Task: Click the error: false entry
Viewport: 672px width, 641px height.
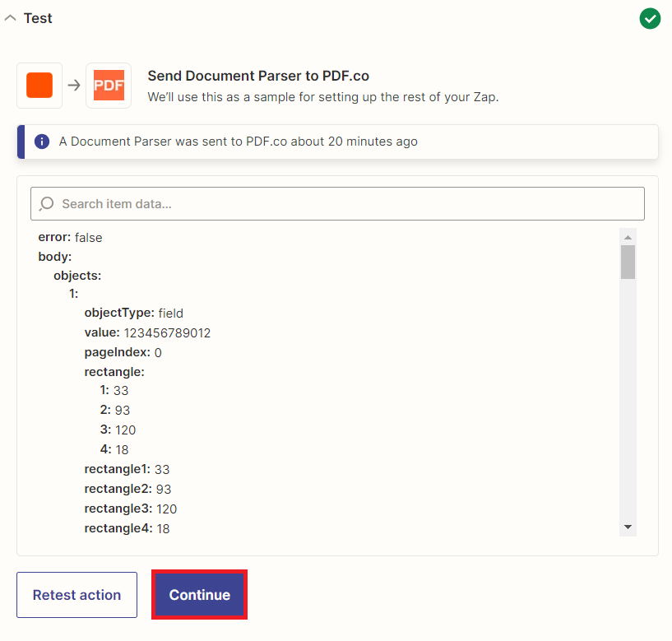Action: click(70, 238)
